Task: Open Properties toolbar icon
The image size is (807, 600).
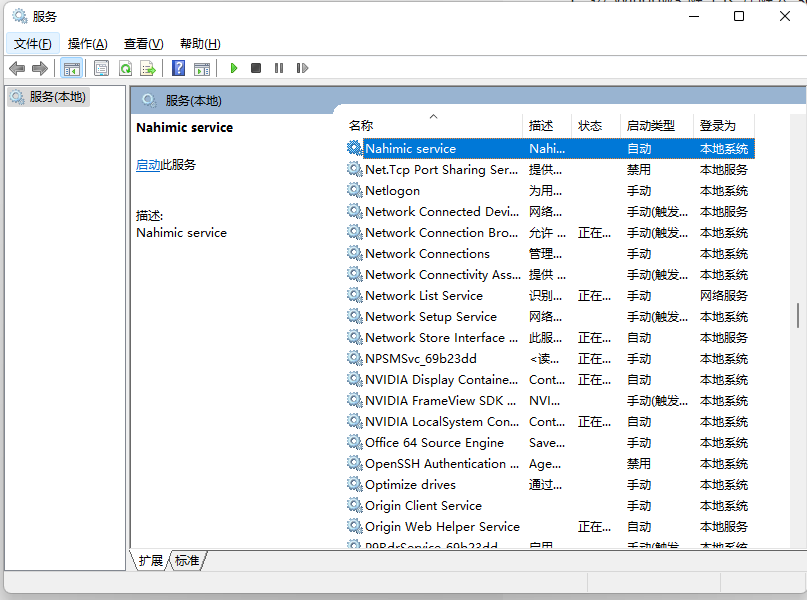Action: (101, 68)
